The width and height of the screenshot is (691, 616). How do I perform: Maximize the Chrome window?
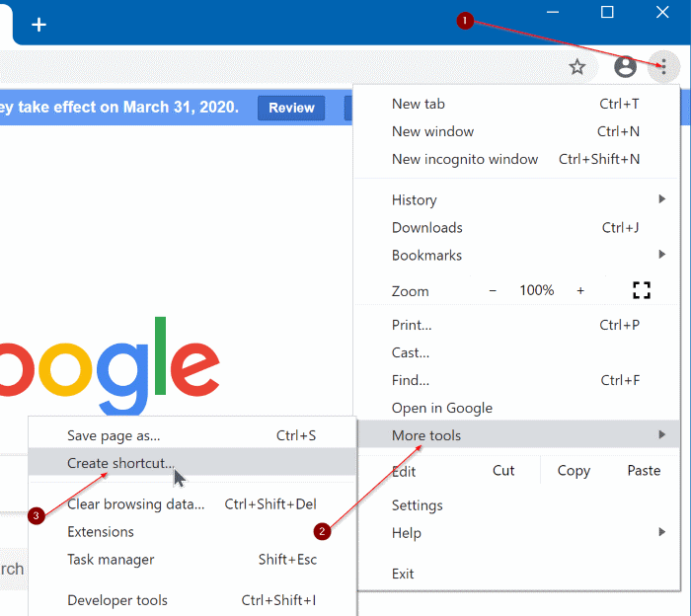607,12
